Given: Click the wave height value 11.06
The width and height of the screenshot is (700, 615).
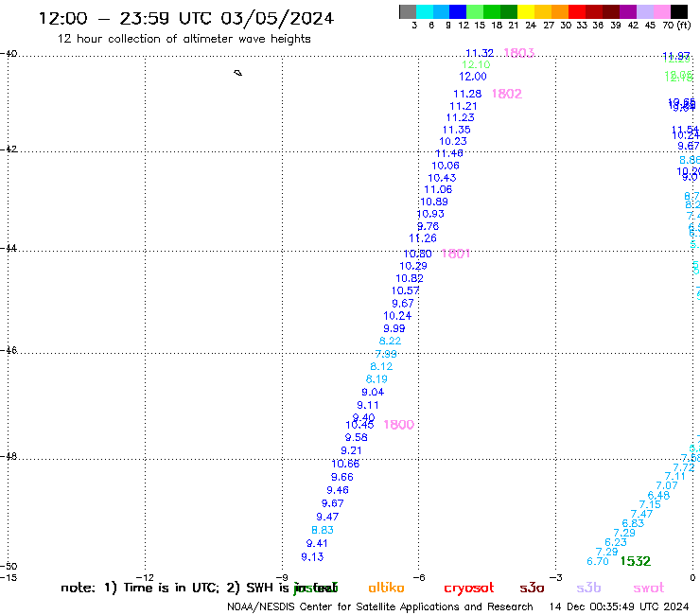Looking at the screenshot, I should point(438,189).
